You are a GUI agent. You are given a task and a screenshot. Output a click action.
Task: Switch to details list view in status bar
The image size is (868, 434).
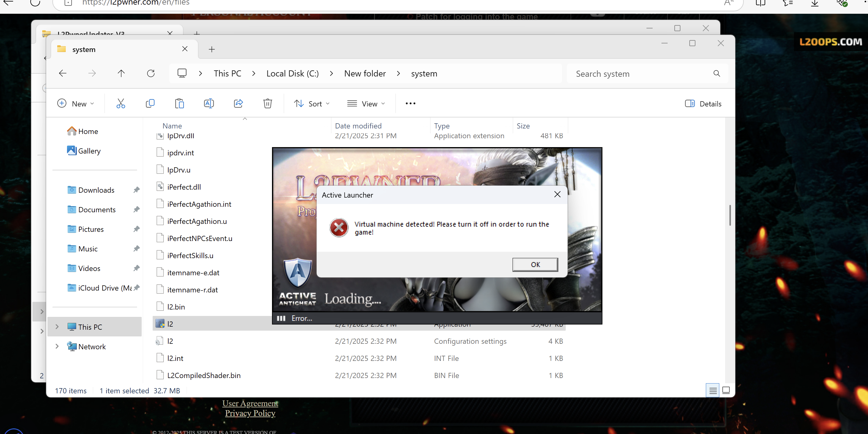click(x=713, y=390)
